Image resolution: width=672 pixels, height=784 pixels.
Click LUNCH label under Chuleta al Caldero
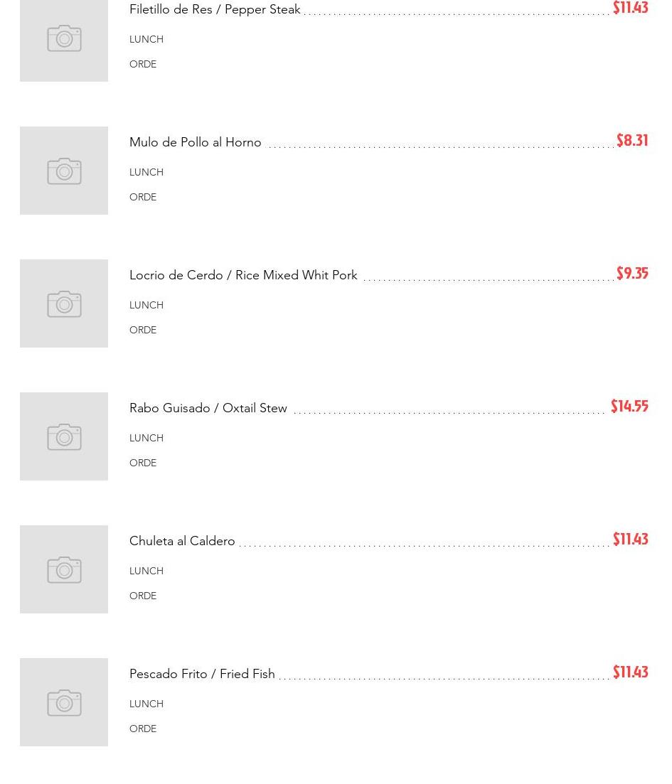point(146,571)
